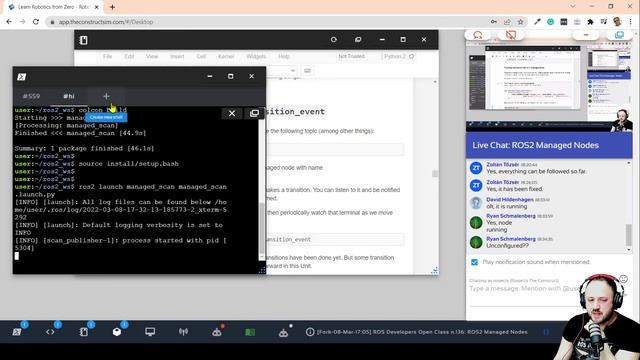Image resolution: width=640 pixels, height=360 pixels.
Task: Open the notebook Insert menu
Action: click(177, 56)
